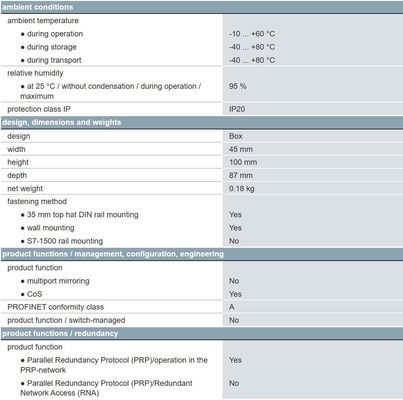Image resolution: width=403 pixels, height=400 pixels.
Task: Click the 'during storage' row label
Action: 51,47
